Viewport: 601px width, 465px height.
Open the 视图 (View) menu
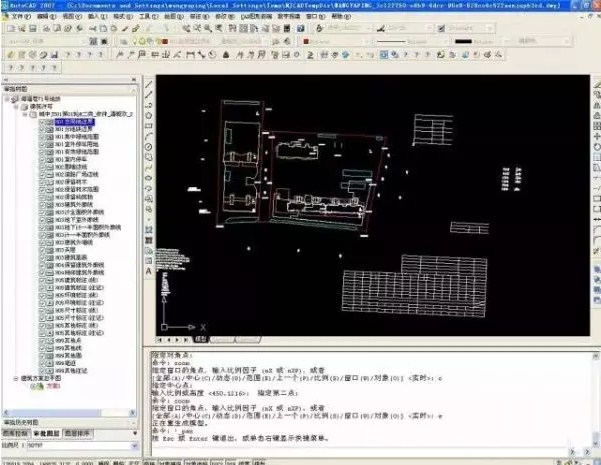(x=72, y=16)
